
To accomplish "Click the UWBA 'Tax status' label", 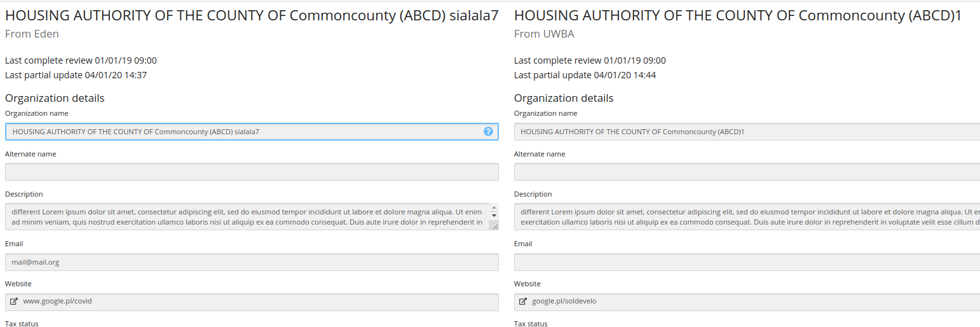I will [531, 324].
